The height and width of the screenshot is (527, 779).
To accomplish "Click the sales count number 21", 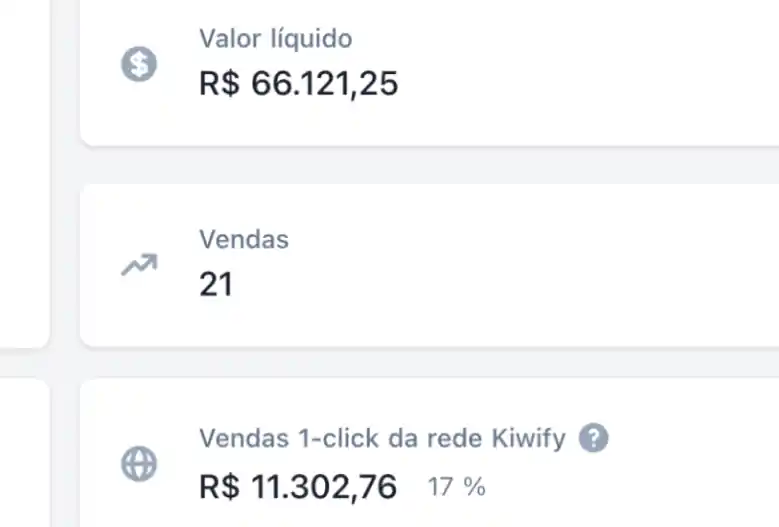I will (216, 285).
